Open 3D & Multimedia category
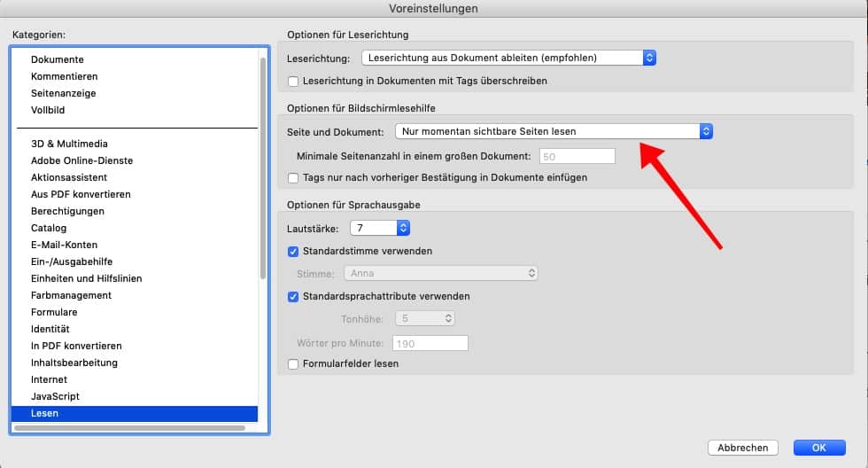The width and height of the screenshot is (868, 468). [x=69, y=144]
